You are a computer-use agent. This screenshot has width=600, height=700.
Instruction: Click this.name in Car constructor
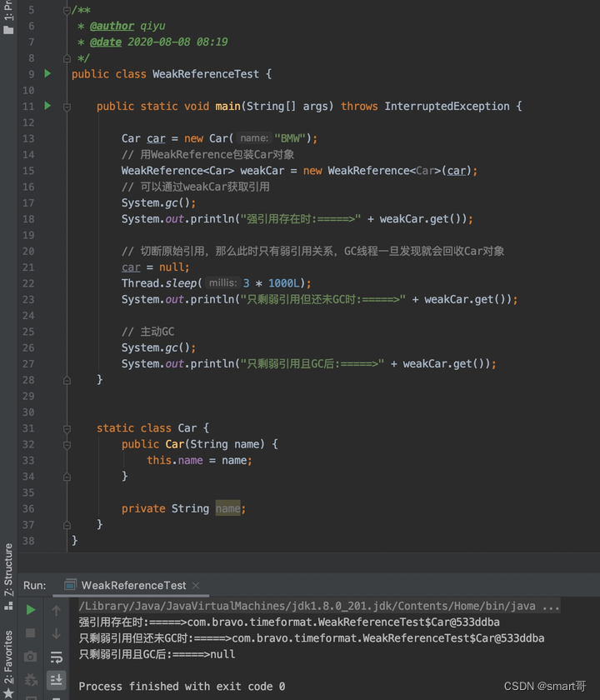point(174,460)
